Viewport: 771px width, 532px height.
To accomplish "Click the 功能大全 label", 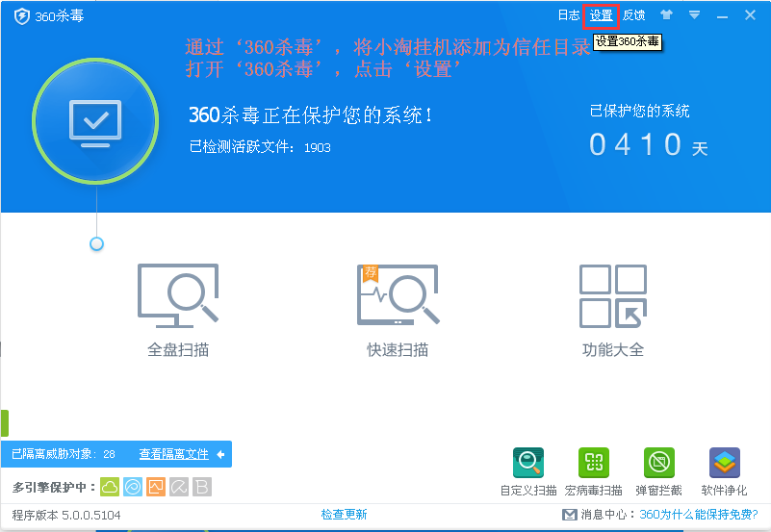I will click(613, 350).
